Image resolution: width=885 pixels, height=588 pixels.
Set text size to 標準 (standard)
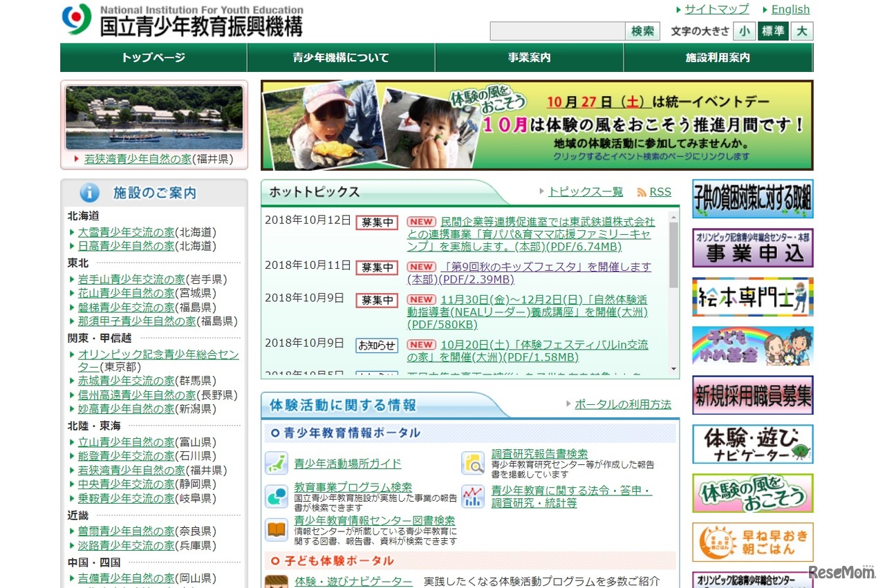(772, 31)
